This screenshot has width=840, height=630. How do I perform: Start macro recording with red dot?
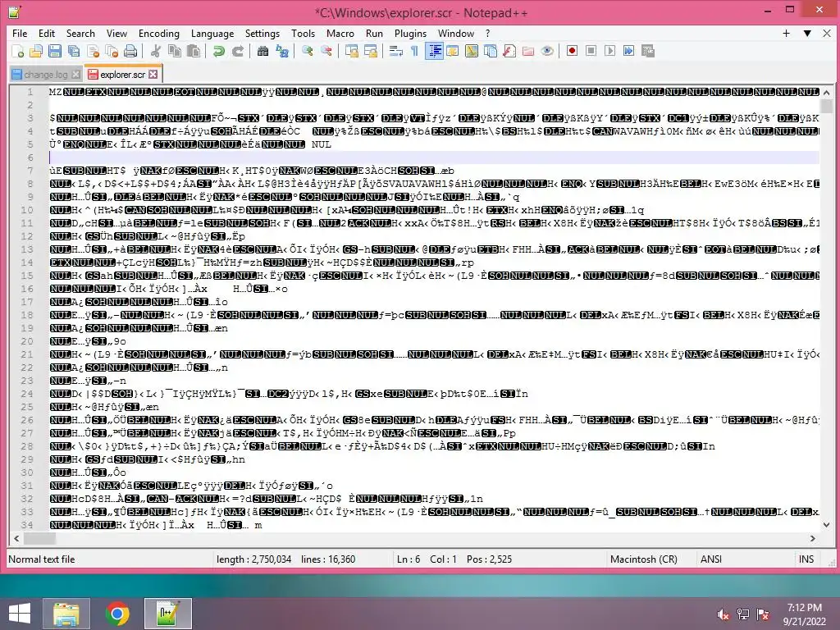click(572, 51)
